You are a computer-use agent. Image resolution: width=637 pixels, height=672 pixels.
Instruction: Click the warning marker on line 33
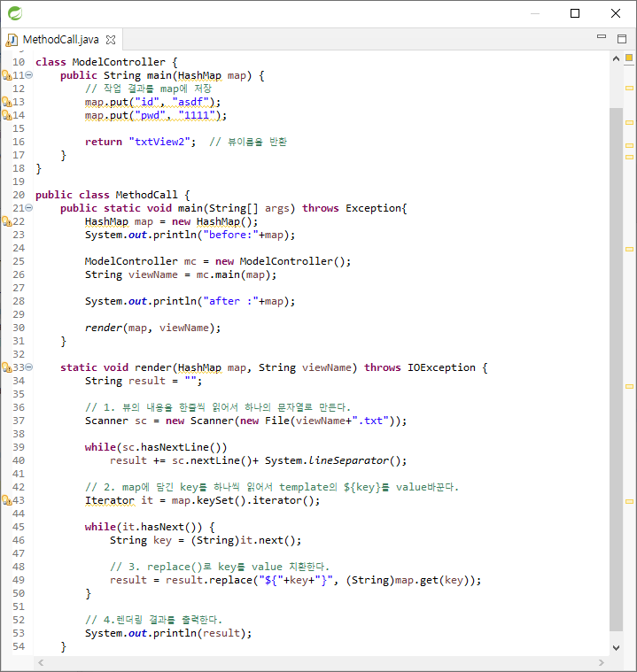7,367
